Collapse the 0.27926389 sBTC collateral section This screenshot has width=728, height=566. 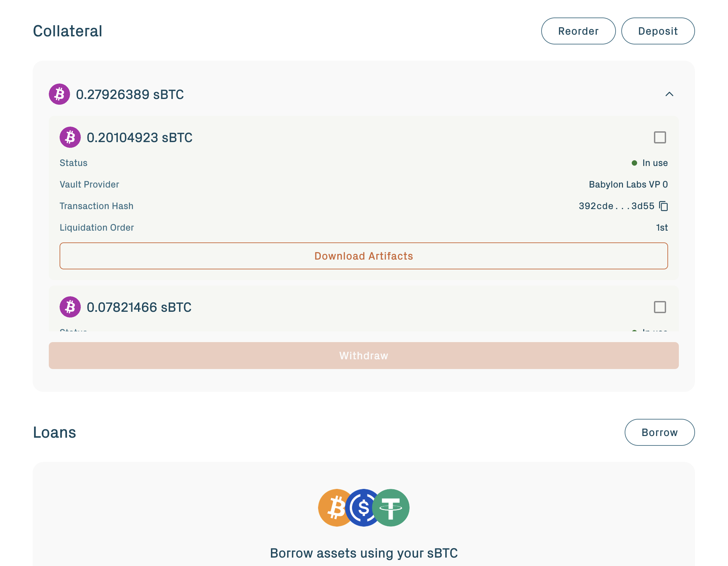click(x=669, y=94)
